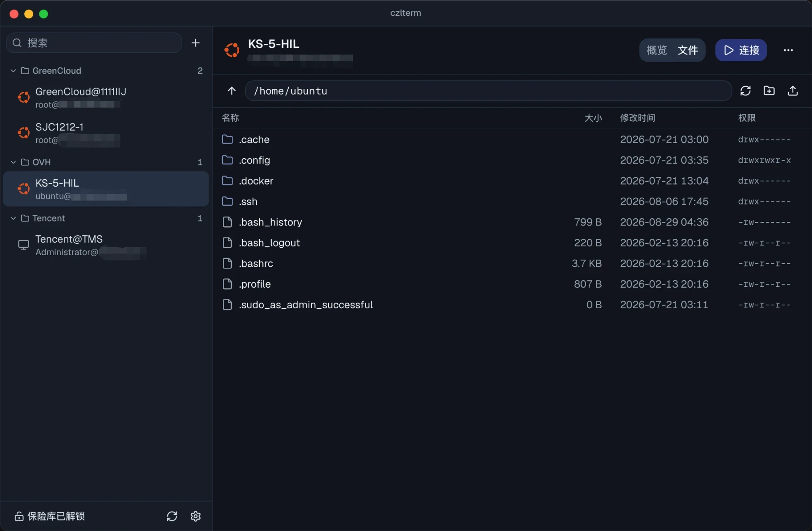Click Ubuntu logo next to KS-5-HIL header
The width and height of the screenshot is (812, 531).
coord(232,50)
